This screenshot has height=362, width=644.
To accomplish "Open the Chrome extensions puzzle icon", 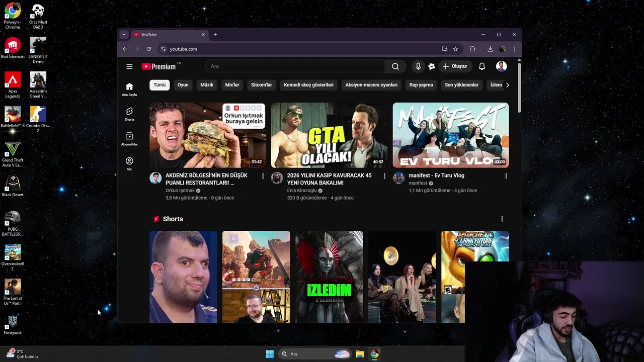I will 472,49.
